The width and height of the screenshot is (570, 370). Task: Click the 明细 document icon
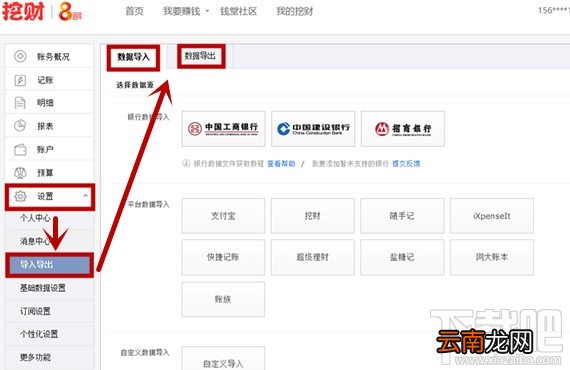20,103
